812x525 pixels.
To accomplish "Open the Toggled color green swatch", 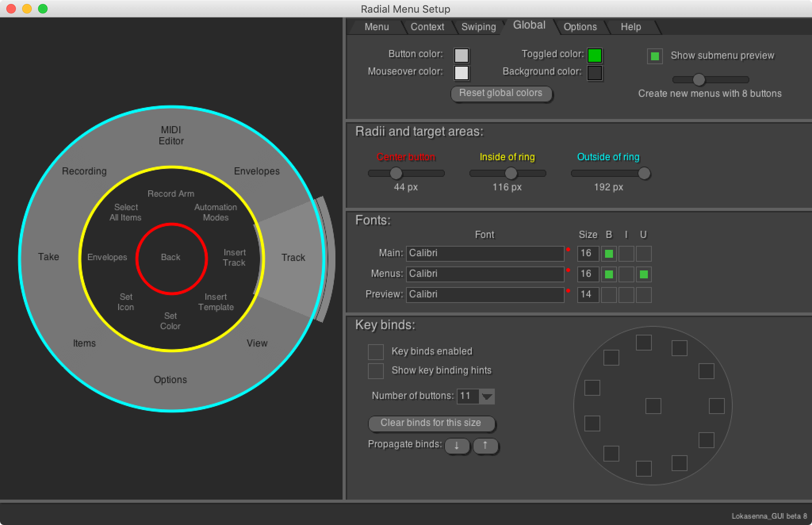I will pyautogui.click(x=594, y=56).
